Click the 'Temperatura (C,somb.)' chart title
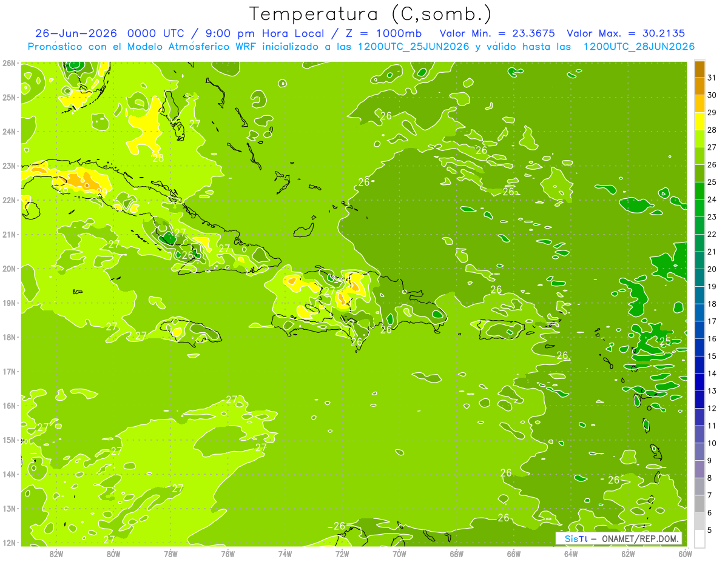The image size is (728, 562). 371,14
